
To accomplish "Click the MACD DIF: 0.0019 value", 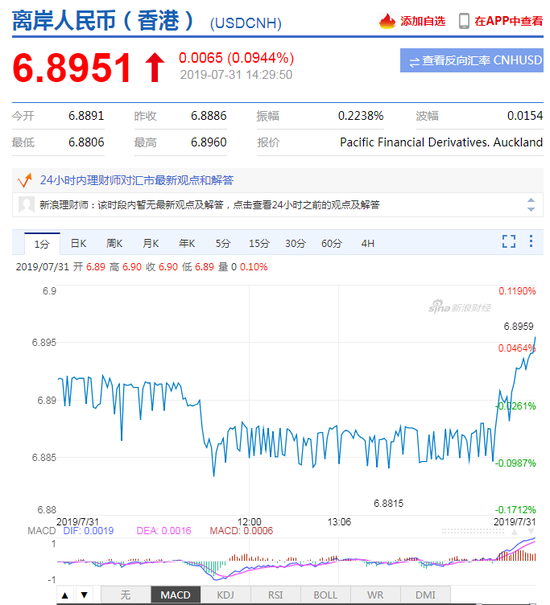I will click(x=88, y=531).
